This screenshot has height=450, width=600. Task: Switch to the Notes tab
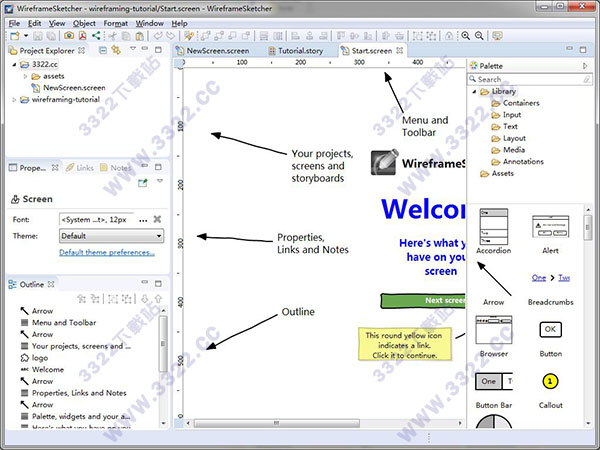click(x=116, y=168)
